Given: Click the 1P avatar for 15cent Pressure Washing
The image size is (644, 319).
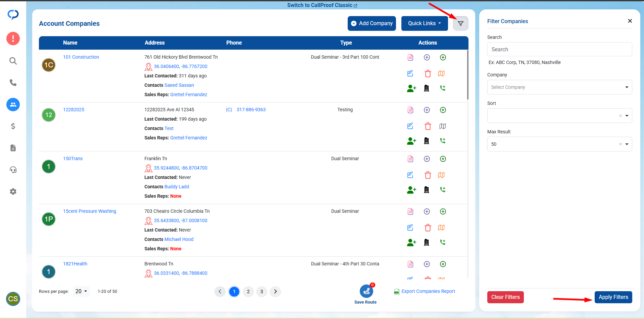Looking at the screenshot, I should point(49,219).
